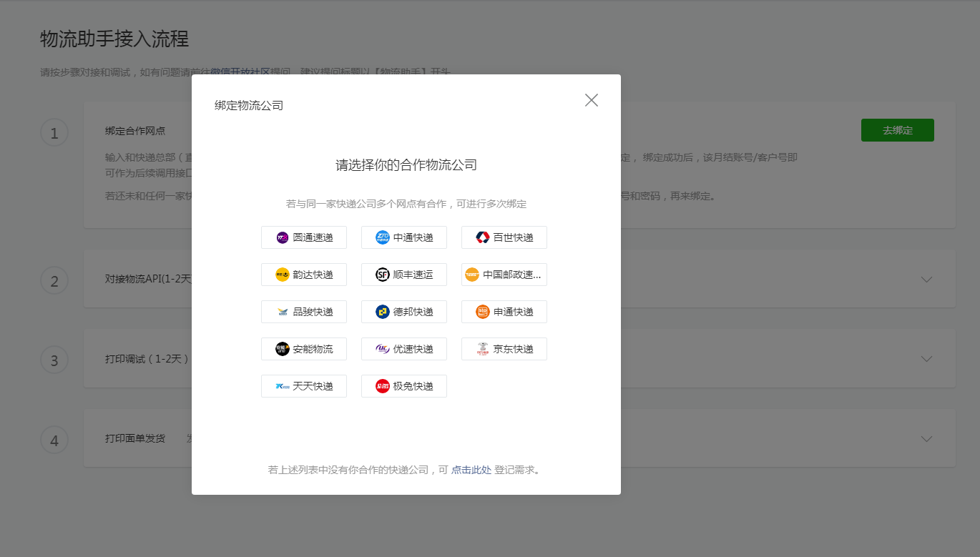Choose 极兔快递 text label
The height and width of the screenshot is (557, 980).
click(x=413, y=386)
